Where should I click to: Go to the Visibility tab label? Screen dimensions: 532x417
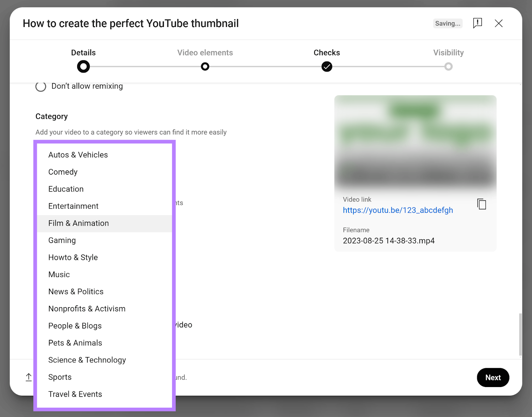(x=448, y=53)
